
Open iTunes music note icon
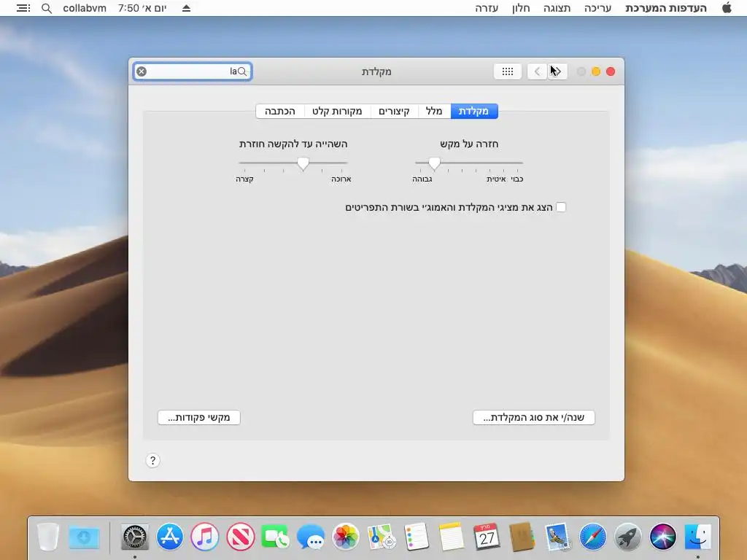point(205,537)
